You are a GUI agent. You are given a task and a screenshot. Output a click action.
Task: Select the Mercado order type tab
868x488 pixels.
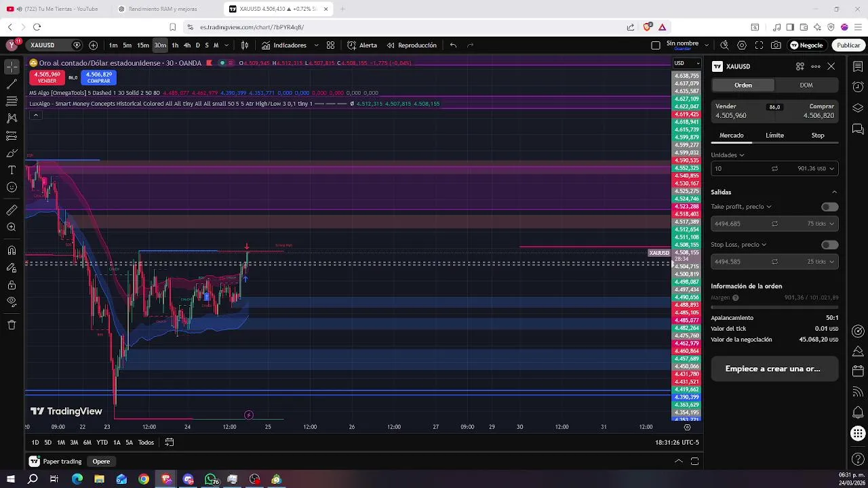732,136
